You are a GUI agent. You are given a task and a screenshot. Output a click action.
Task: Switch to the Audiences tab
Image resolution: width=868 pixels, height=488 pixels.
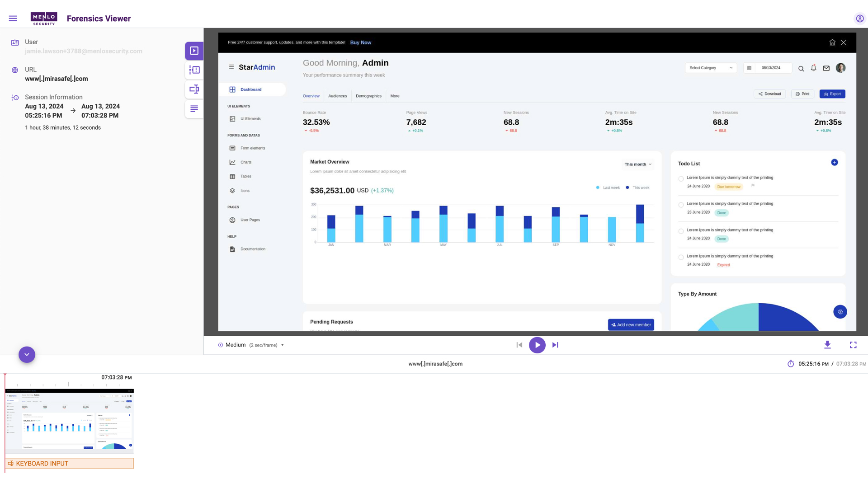[x=337, y=96]
